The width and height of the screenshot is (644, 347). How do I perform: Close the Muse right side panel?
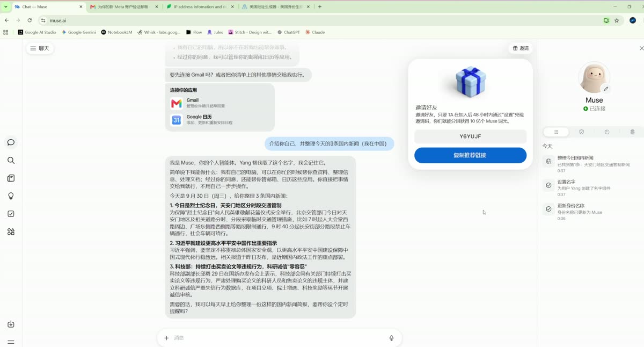coord(641,48)
